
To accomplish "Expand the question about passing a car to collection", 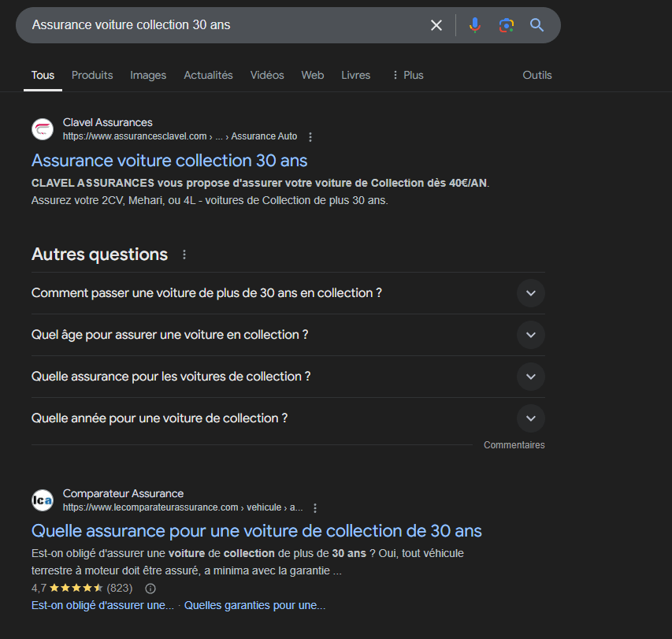I will (530, 292).
